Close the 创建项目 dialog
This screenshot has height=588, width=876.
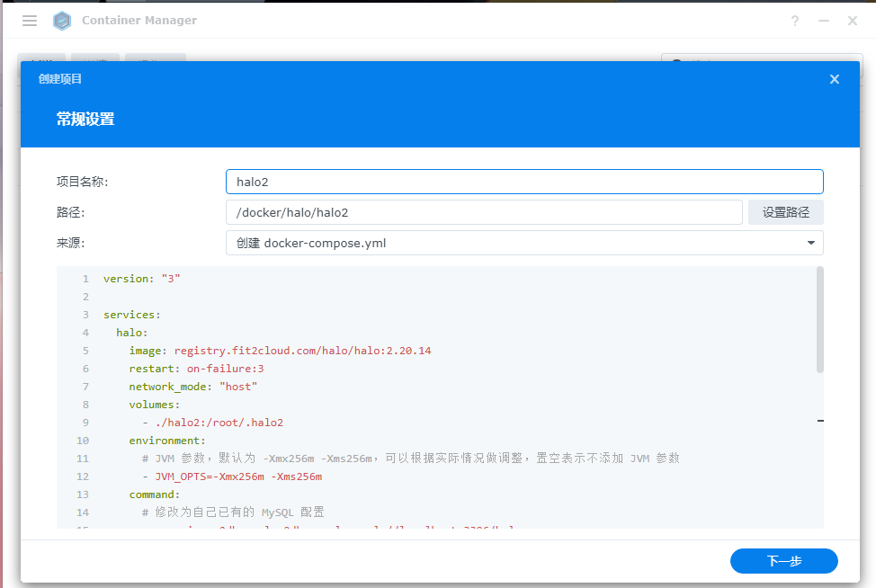tap(834, 79)
